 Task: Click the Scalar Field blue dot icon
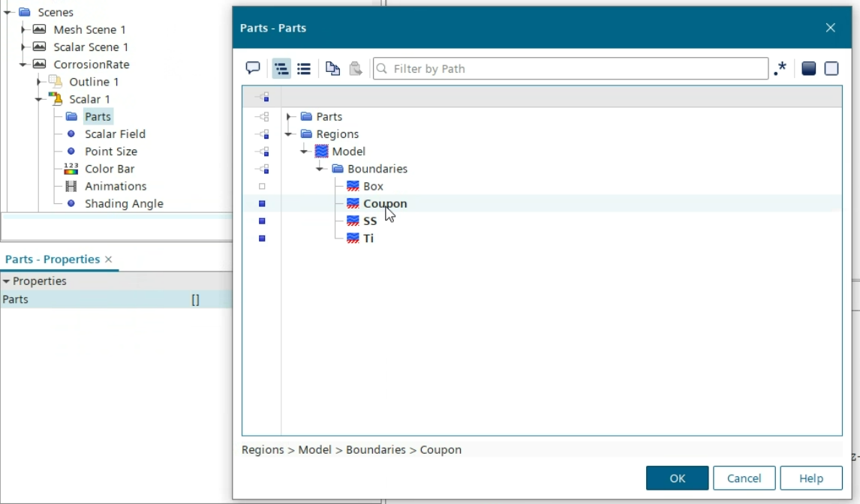(x=71, y=133)
